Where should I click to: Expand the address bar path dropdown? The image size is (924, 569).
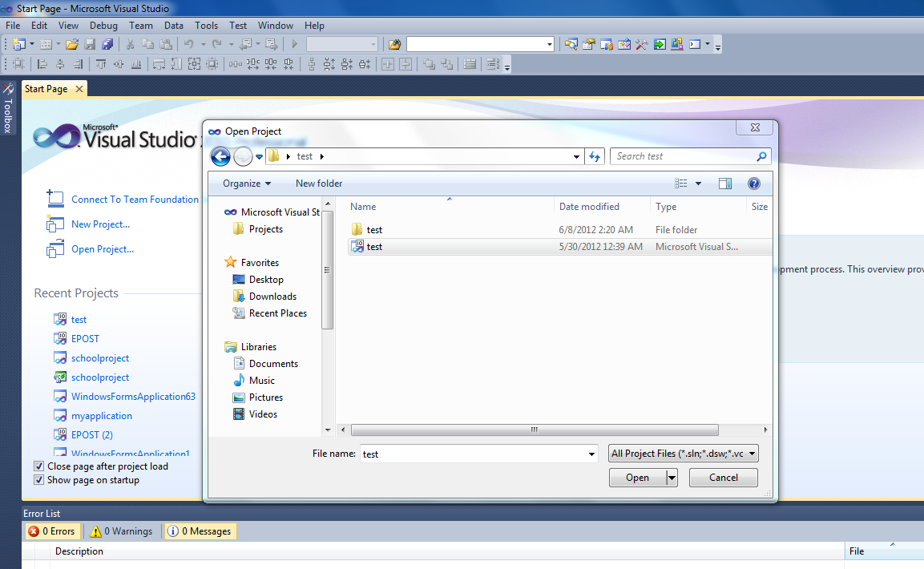pyautogui.click(x=576, y=157)
